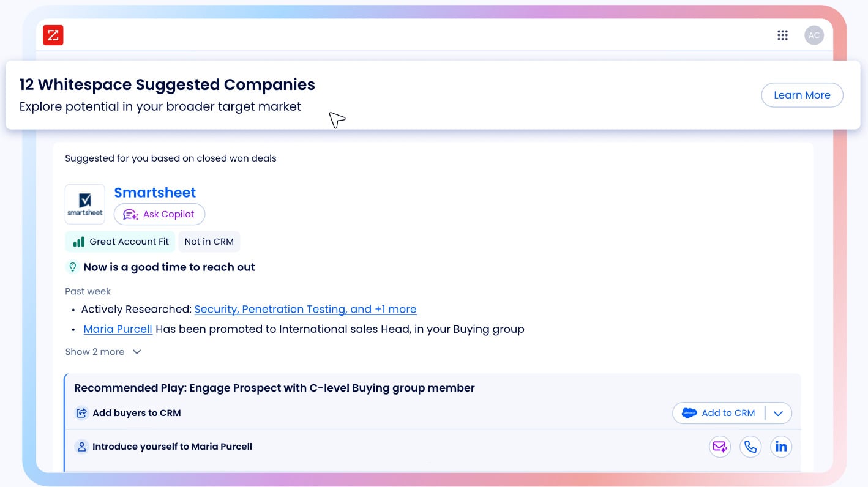
Task: Click the Smartsheet company logo thumbnail
Action: point(85,204)
